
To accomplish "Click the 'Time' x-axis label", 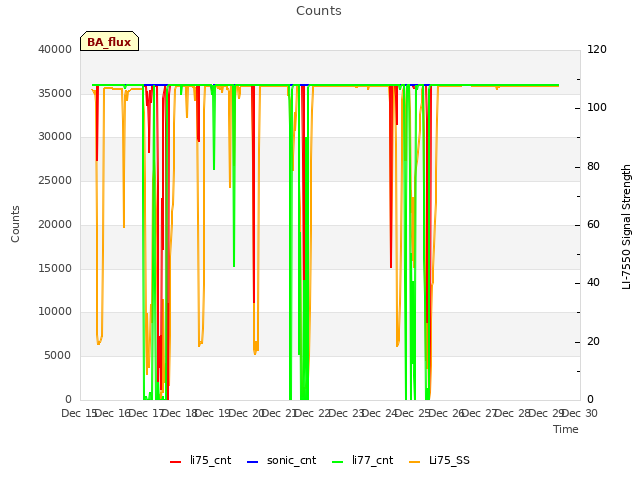I will (566, 429).
